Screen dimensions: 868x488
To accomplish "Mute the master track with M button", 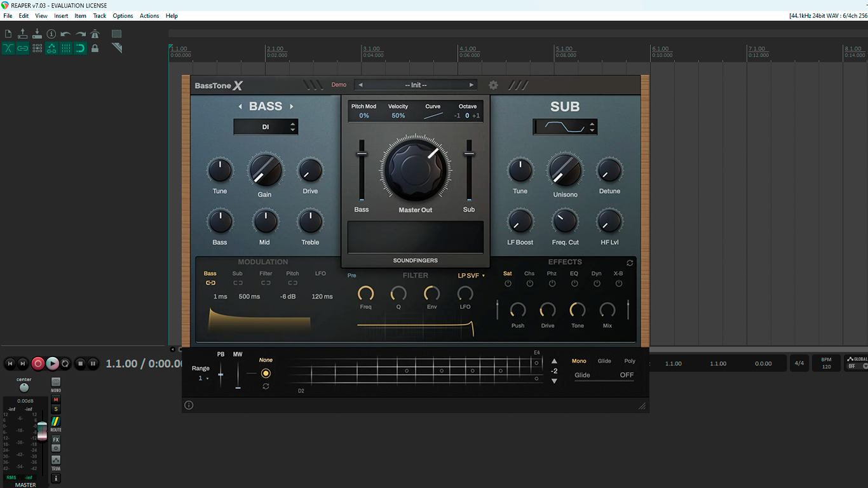I will [56, 400].
